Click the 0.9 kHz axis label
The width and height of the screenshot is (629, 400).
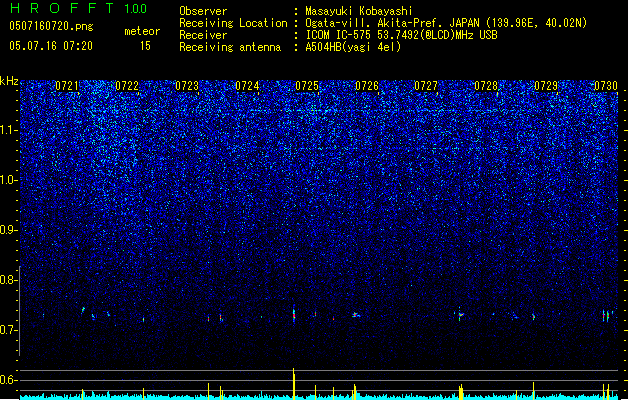click(x=8, y=230)
